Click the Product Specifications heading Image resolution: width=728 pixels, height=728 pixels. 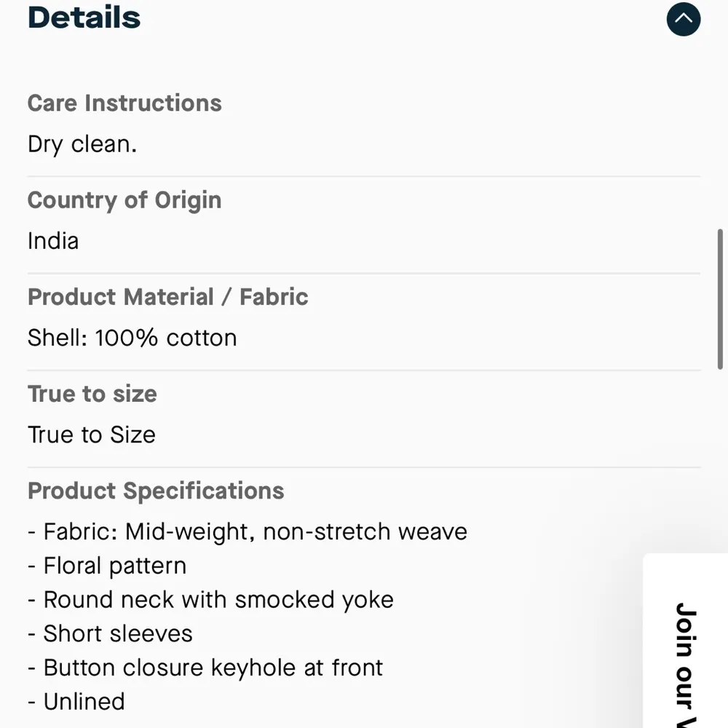(x=156, y=491)
